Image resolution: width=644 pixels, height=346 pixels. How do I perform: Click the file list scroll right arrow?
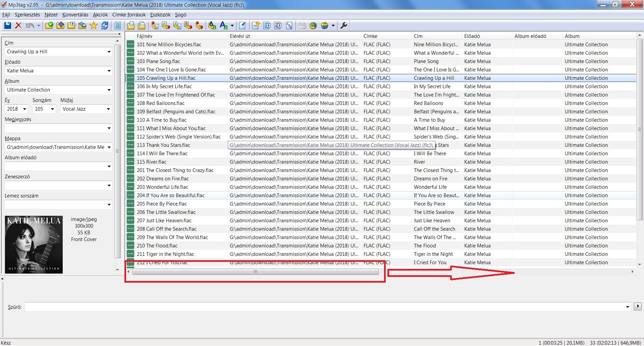point(633,272)
